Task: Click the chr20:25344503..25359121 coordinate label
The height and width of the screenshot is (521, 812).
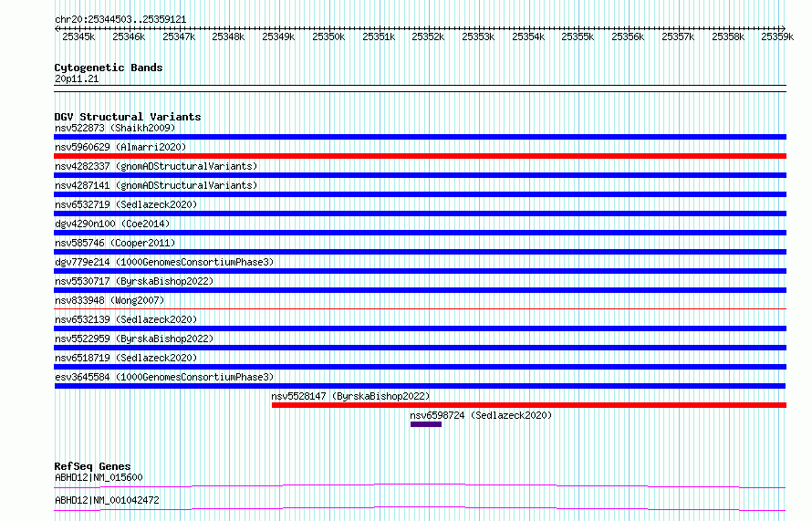Action: click(x=120, y=19)
